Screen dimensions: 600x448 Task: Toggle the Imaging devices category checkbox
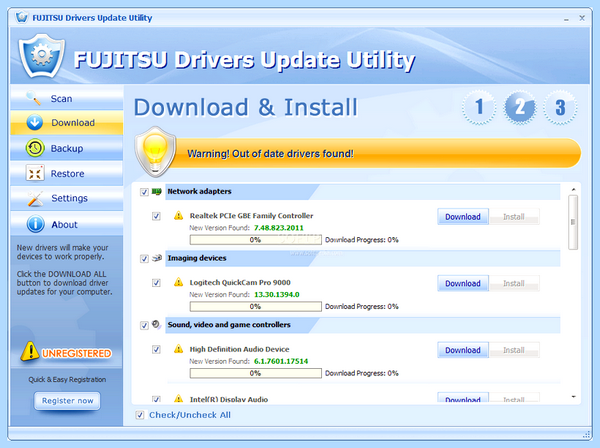pos(144,259)
